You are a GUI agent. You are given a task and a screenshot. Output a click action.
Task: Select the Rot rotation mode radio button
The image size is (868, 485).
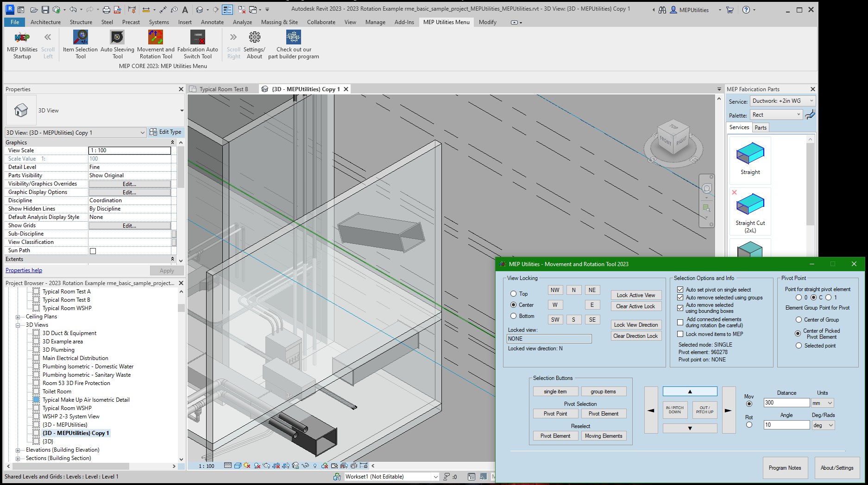pyautogui.click(x=749, y=425)
